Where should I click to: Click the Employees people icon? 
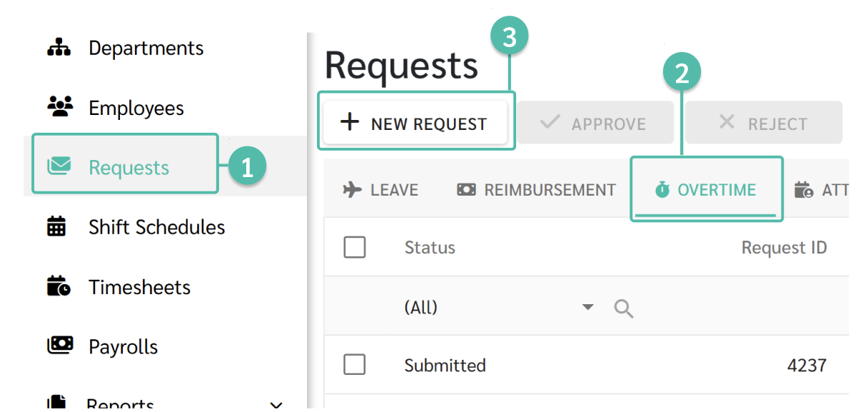[60, 107]
